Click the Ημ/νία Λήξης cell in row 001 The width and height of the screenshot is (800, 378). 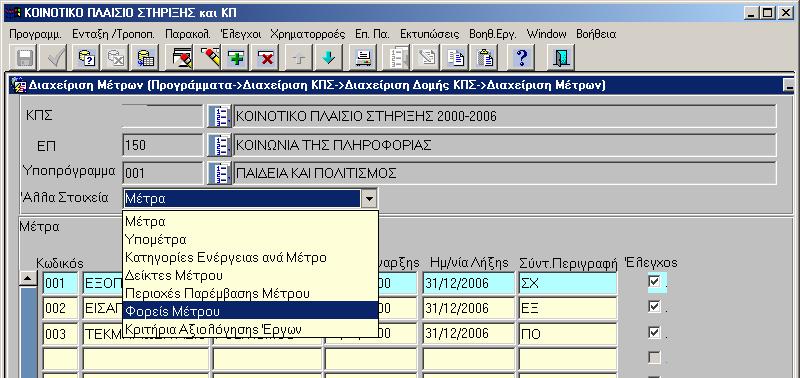pyautogui.click(x=469, y=283)
